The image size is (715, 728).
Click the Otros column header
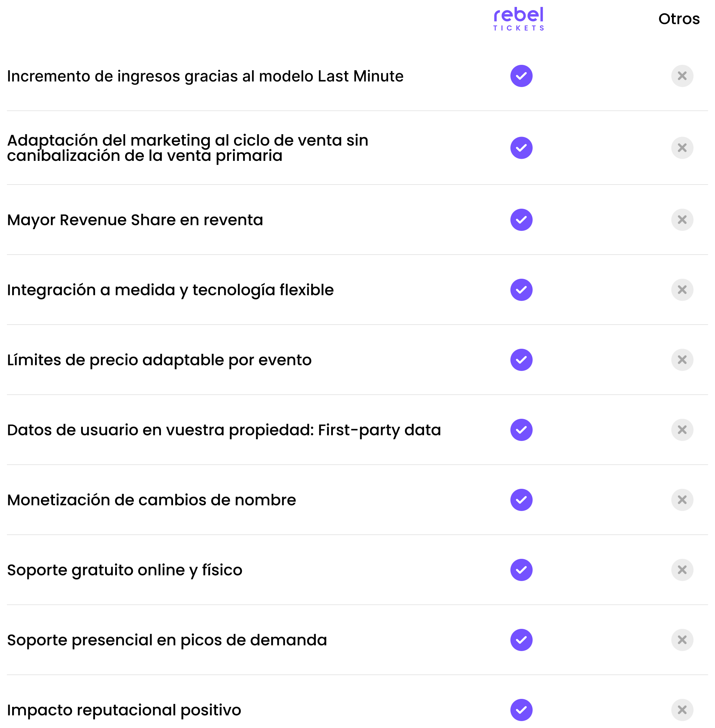tap(679, 19)
